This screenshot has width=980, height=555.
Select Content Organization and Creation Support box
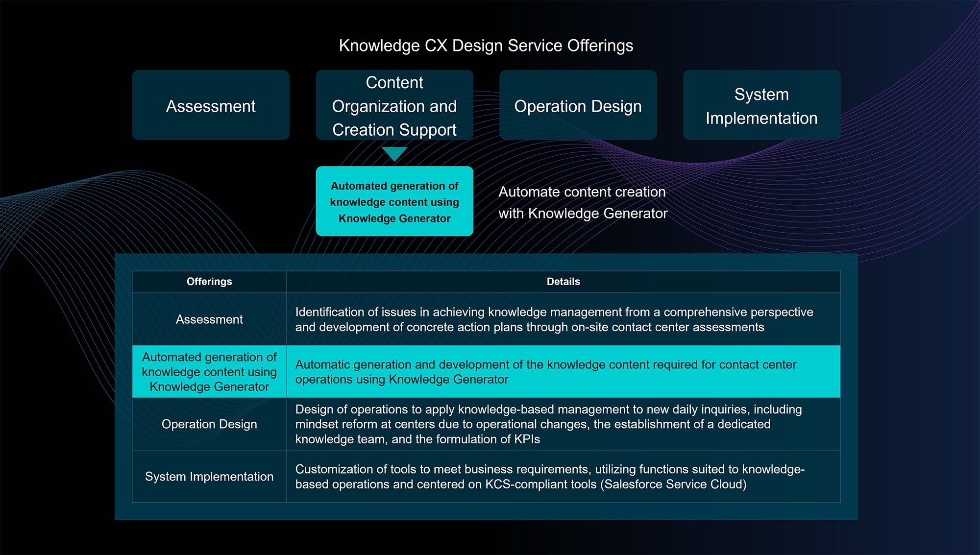(x=394, y=105)
